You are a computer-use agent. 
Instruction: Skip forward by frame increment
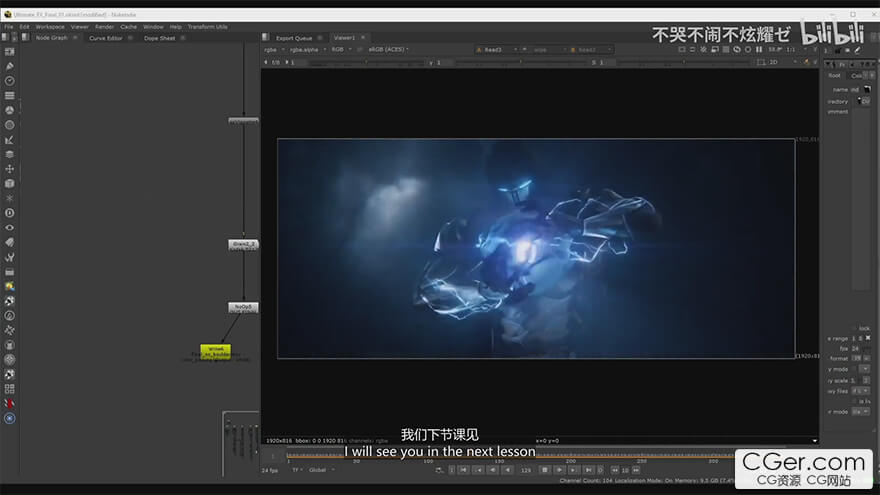pos(636,470)
